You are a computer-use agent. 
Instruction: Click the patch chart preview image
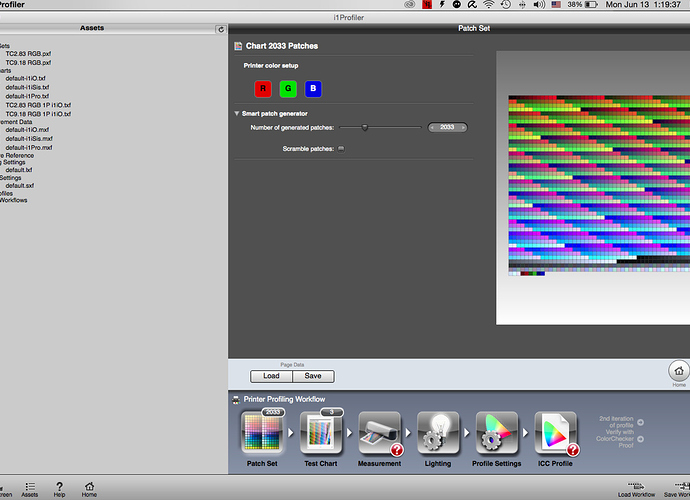click(x=599, y=185)
